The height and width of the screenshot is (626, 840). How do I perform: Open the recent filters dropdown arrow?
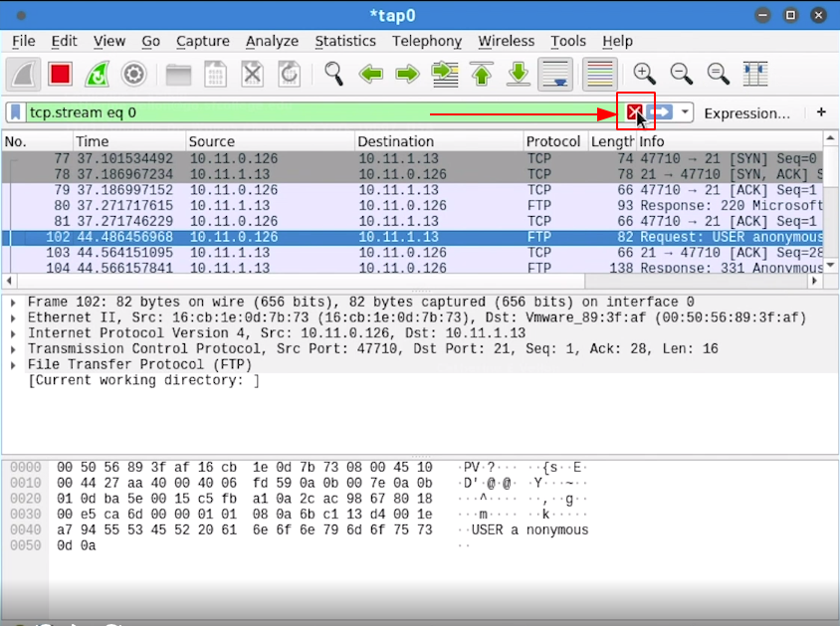tap(687, 112)
